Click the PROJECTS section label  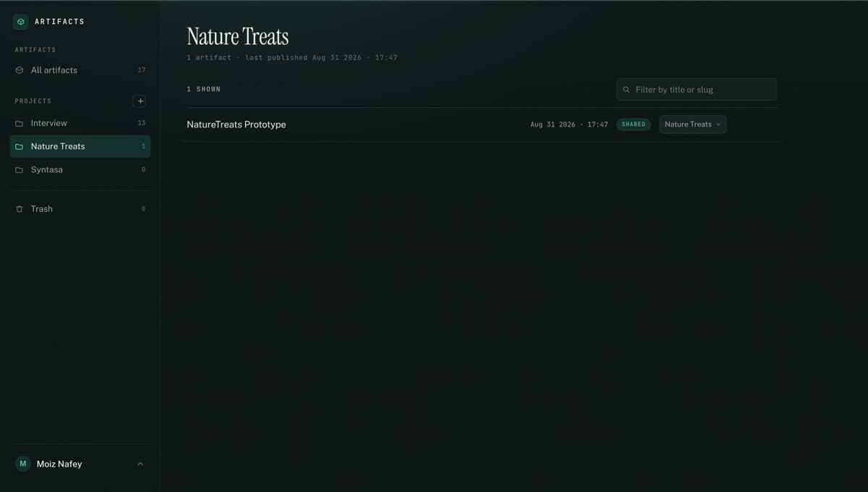(x=33, y=101)
